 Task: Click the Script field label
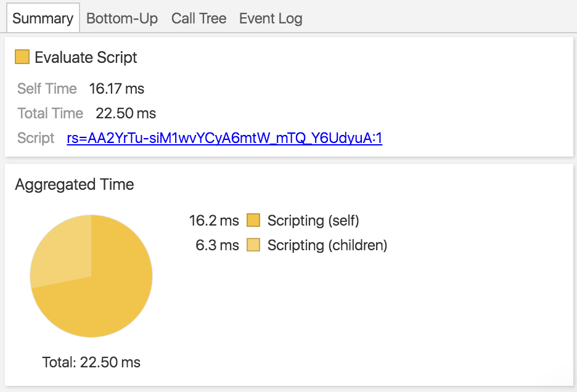click(36, 138)
